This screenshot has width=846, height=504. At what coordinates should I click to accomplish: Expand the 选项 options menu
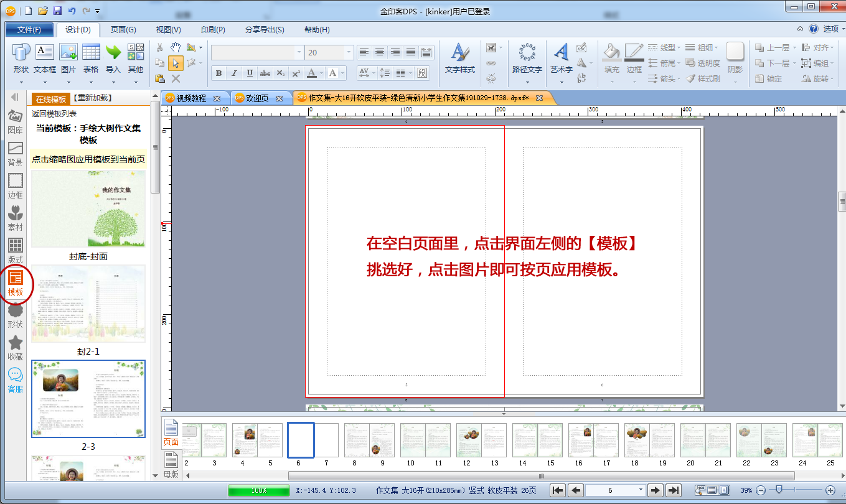(x=833, y=29)
